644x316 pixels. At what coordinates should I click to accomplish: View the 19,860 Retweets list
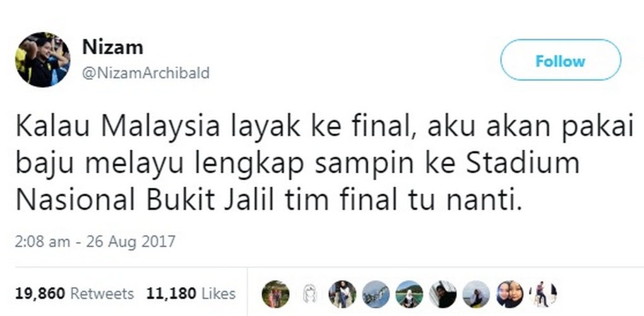click(75, 294)
